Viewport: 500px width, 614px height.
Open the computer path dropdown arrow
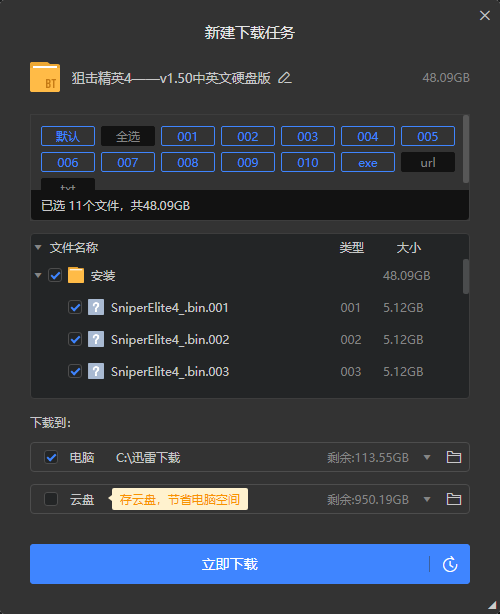[x=427, y=457]
